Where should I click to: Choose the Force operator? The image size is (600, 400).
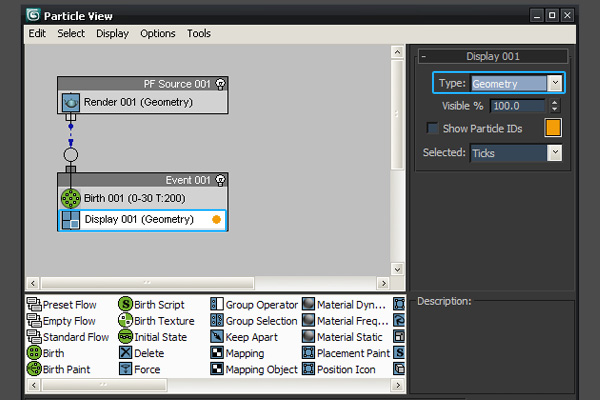(x=126, y=370)
